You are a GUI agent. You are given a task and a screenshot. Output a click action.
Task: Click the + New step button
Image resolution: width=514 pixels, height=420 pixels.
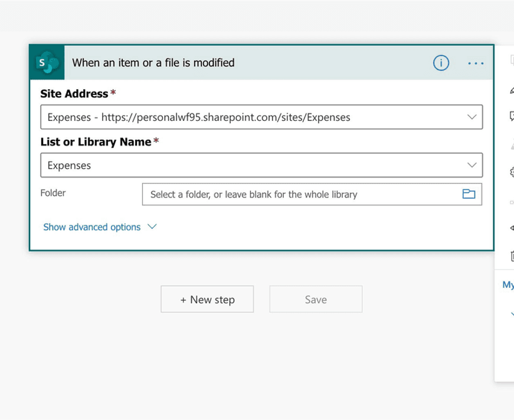(207, 299)
